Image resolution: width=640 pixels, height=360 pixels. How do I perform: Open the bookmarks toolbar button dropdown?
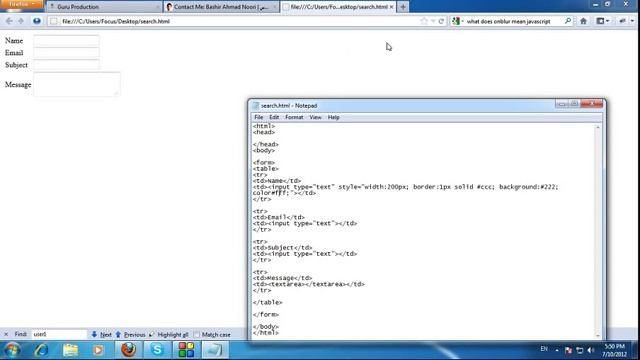(x=603, y=21)
